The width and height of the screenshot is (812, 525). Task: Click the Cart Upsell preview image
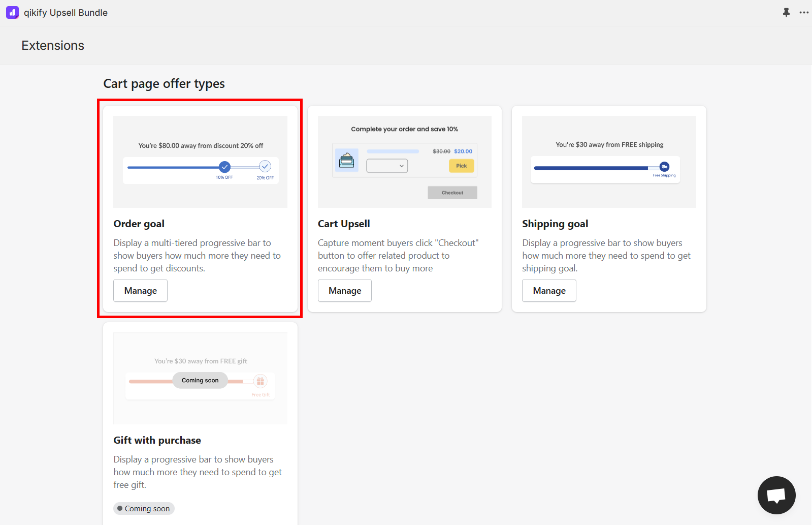pos(405,162)
